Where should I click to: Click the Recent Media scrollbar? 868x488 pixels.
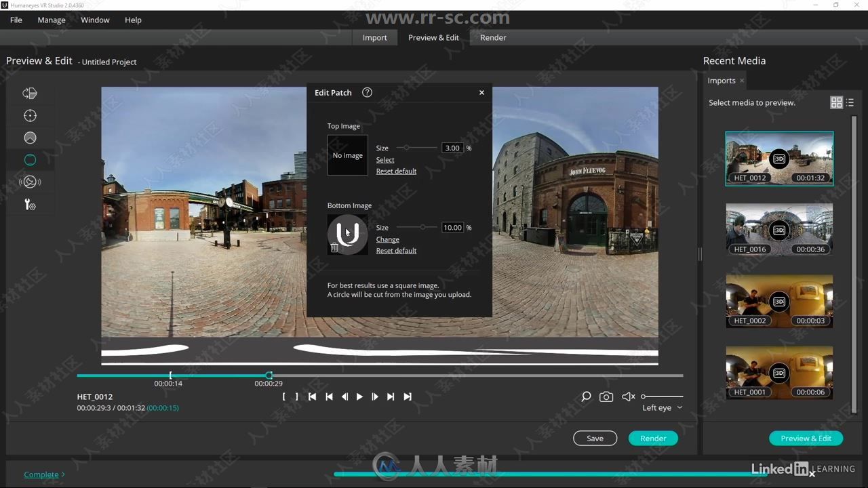(854, 263)
